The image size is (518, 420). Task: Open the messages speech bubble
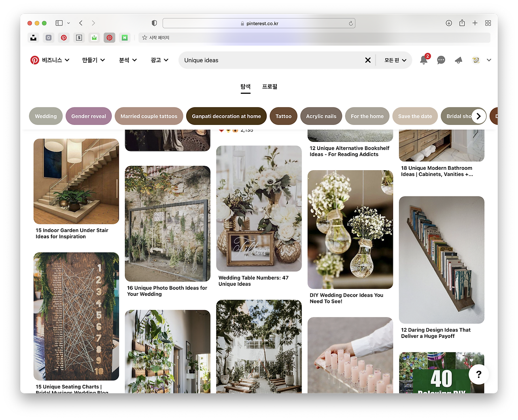[x=441, y=60]
